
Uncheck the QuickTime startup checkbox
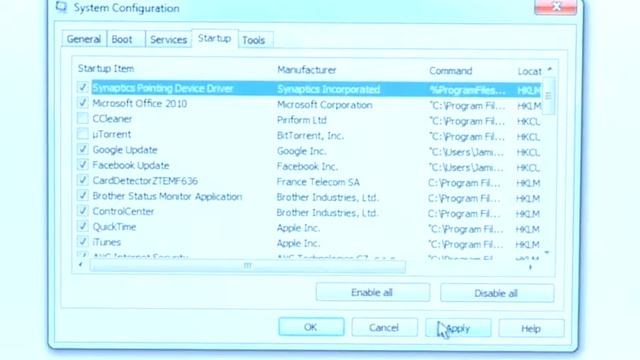[x=82, y=226]
